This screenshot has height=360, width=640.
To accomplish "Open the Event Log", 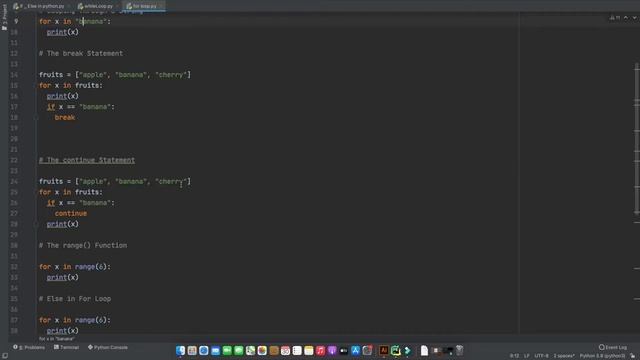I will (613, 347).
